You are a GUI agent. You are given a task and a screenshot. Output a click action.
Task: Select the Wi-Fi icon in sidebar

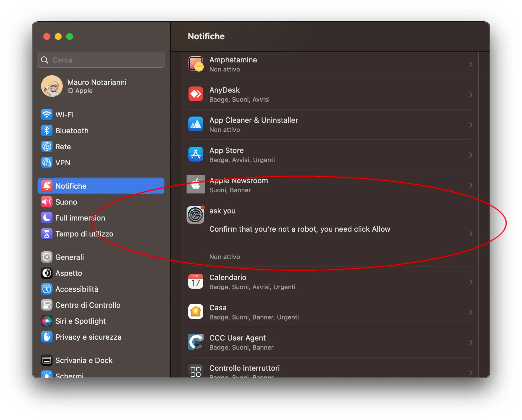click(47, 115)
